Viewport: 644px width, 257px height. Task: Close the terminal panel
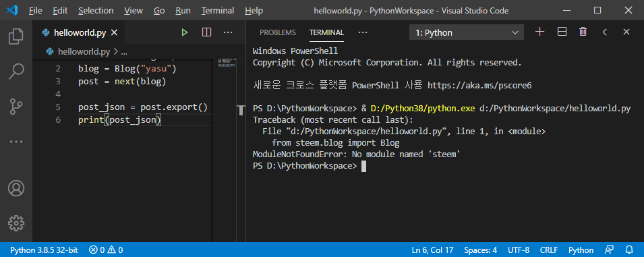[626, 32]
